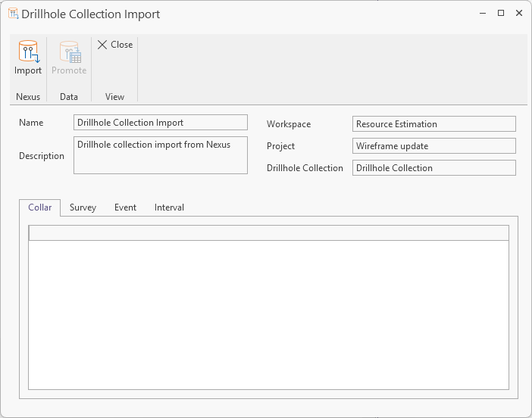Click into the Name text field
Image resolution: width=532 pixels, height=418 pixels.
(161, 123)
